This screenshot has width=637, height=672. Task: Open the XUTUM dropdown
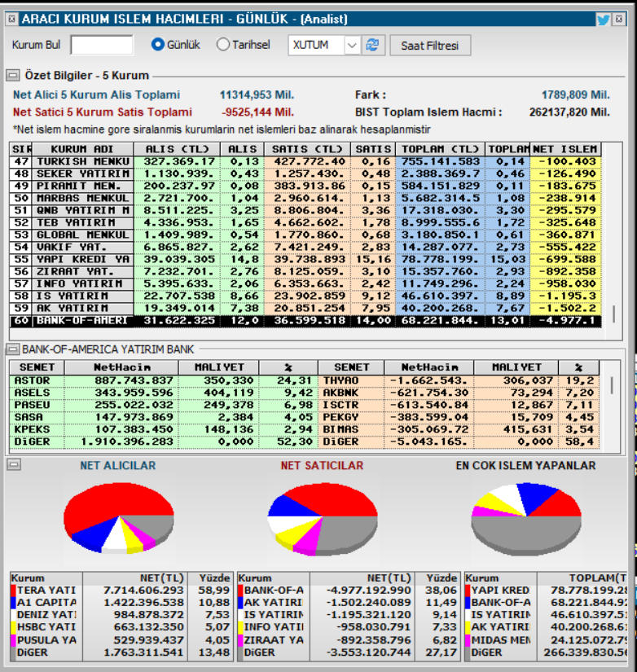pyautogui.click(x=352, y=45)
